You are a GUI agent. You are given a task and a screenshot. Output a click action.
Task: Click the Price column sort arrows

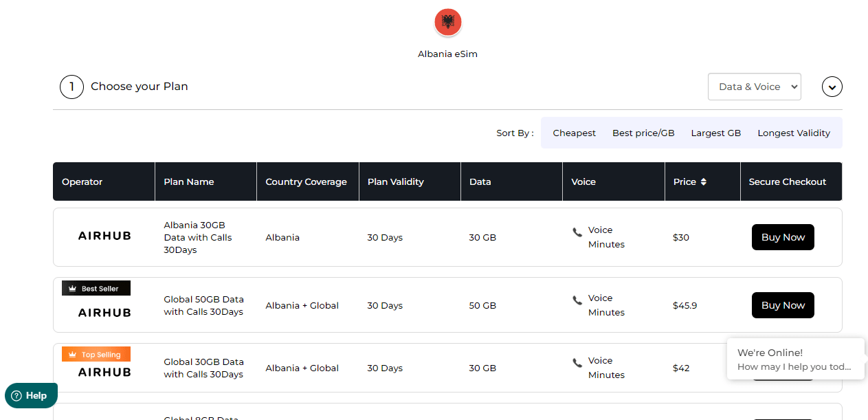pyautogui.click(x=703, y=182)
